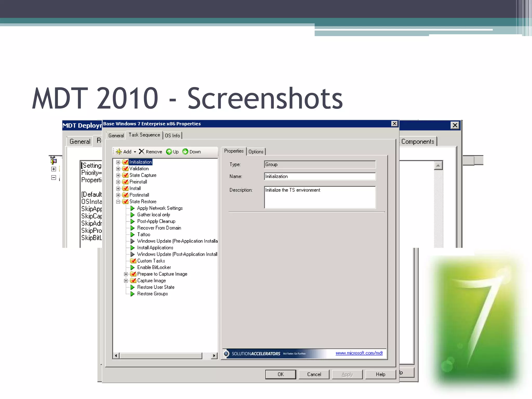
Task: Expand the Capture Image group
Action: click(x=126, y=281)
